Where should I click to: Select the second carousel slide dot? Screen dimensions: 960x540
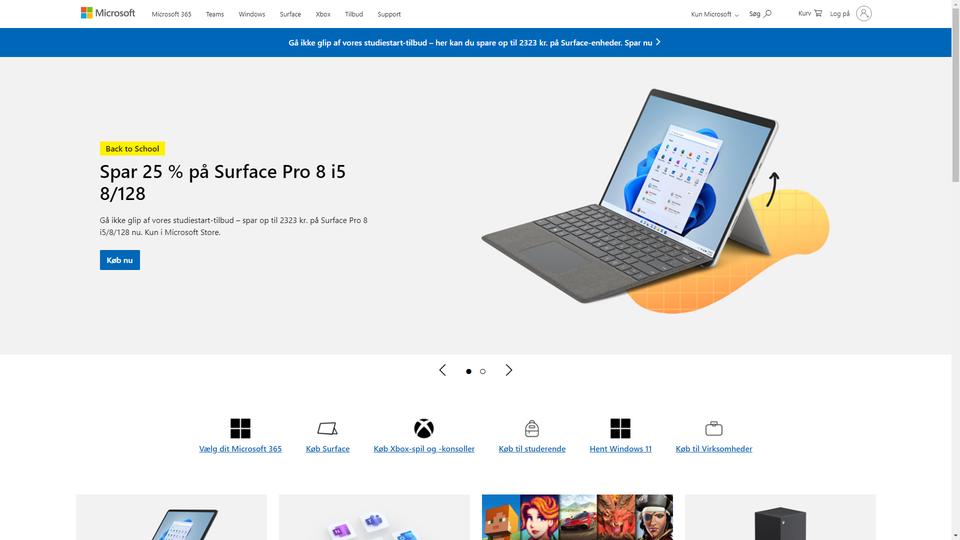pyautogui.click(x=483, y=371)
